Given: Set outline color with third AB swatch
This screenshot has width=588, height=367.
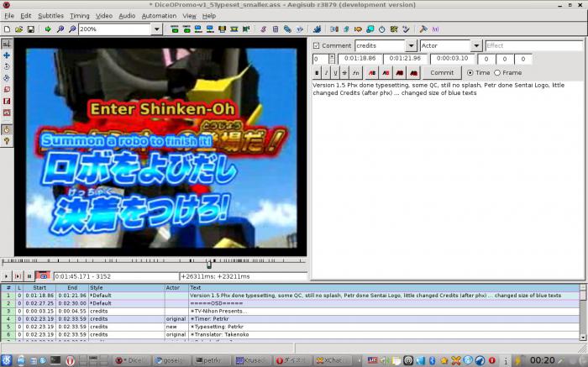Looking at the screenshot, I should 400,73.
